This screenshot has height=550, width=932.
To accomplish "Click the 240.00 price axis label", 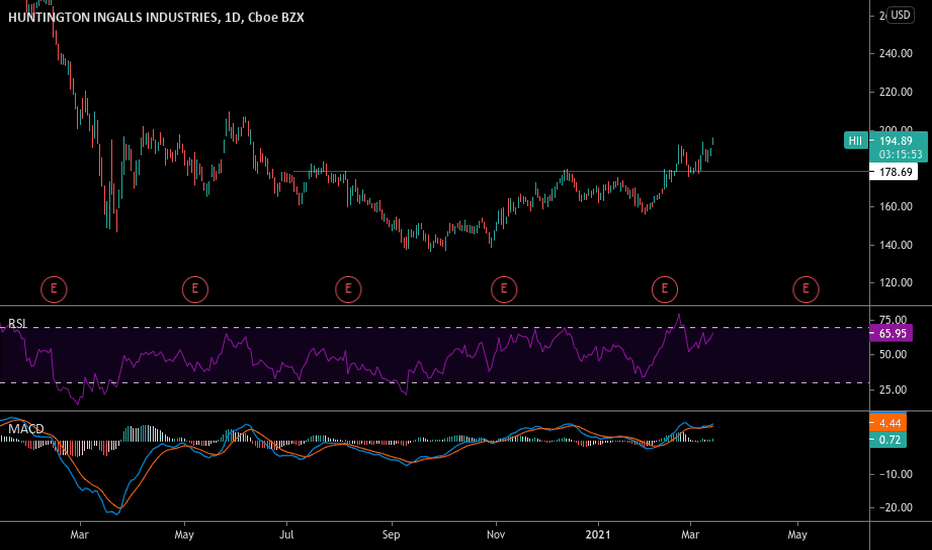I will click(x=896, y=54).
